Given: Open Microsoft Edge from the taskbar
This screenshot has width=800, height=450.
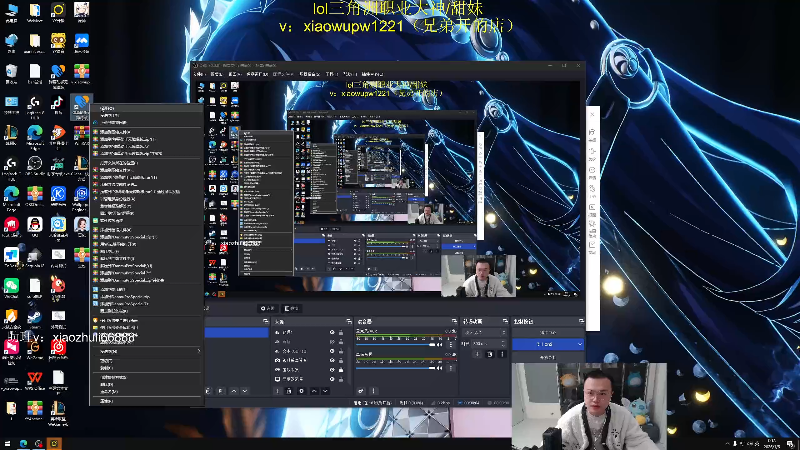Looking at the screenshot, I should pos(23,443).
